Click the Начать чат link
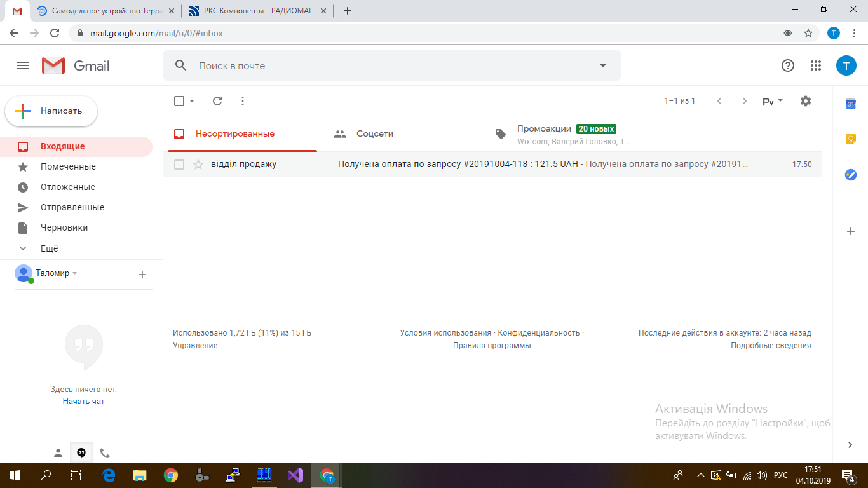Image resolution: width=868 pixels, height=488 pixels. [x=83, y=402]
